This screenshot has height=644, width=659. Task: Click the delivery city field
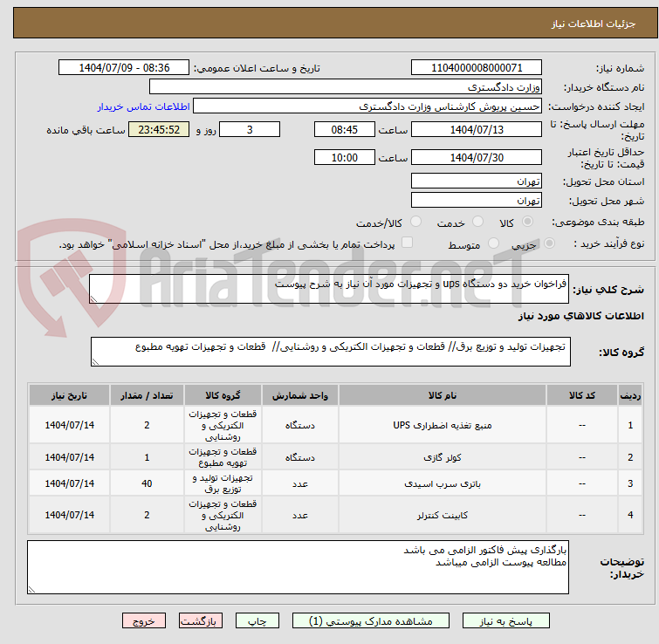coord(477,200)
